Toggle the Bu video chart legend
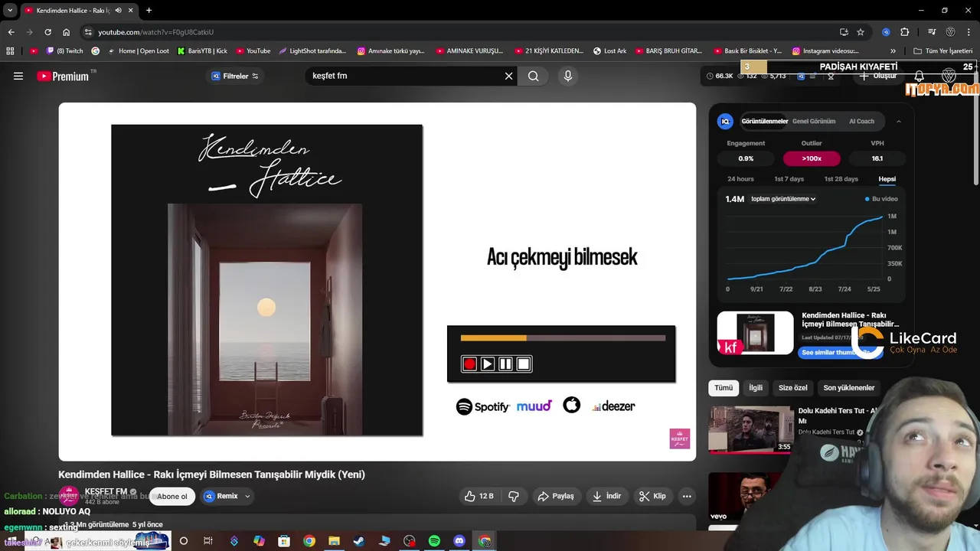 pos(881,199)
